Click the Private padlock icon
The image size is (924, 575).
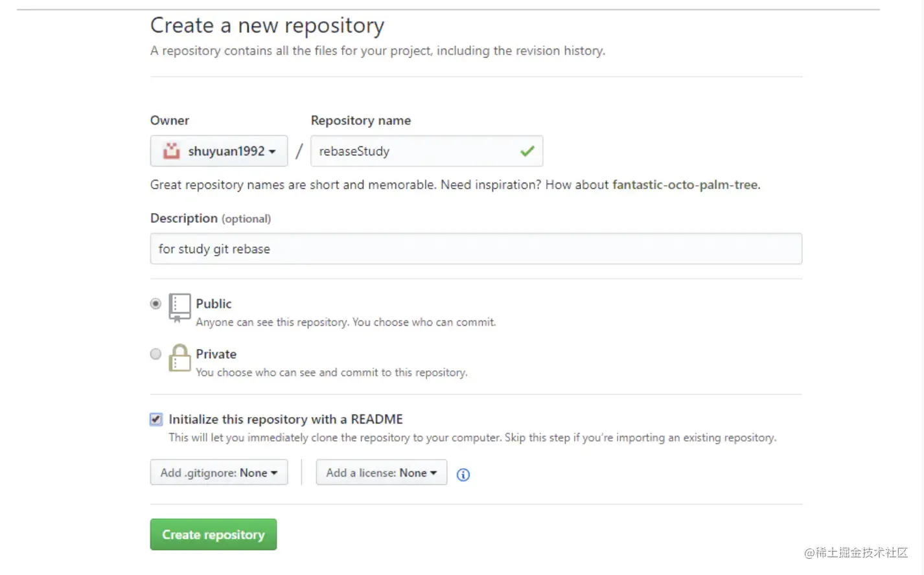pyautogui.click(x=179, y=358)
